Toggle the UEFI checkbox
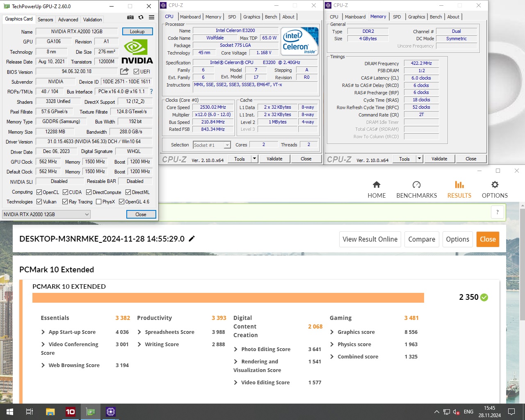Viewport: 525px width, 420px height. (x=136, y=71)
